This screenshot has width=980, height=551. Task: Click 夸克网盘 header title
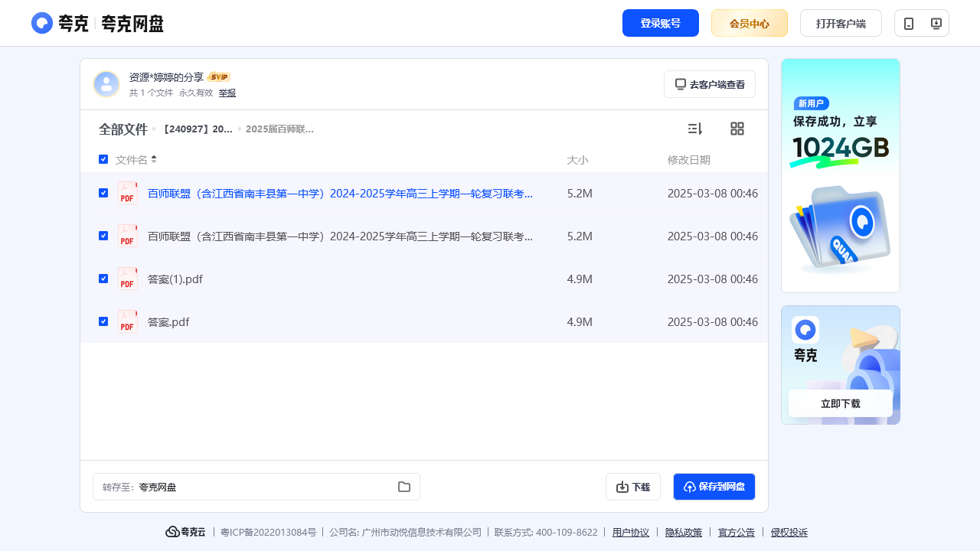point(132,24)
